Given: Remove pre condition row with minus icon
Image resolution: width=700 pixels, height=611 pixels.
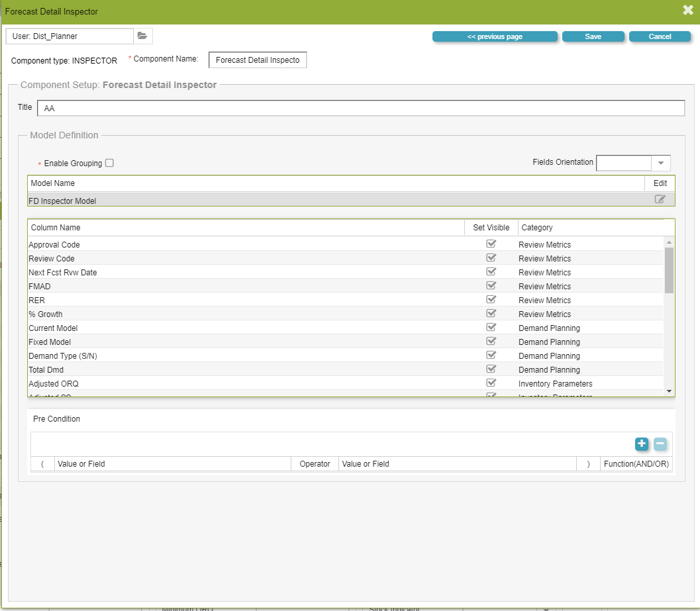Looking at the screenshot, I should click(x=660, y=444).
